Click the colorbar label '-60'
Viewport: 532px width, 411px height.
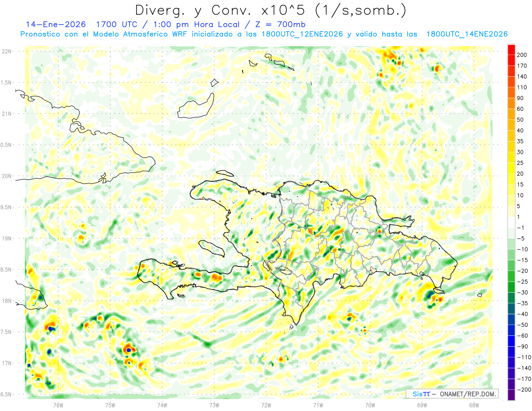pos(523,336)
